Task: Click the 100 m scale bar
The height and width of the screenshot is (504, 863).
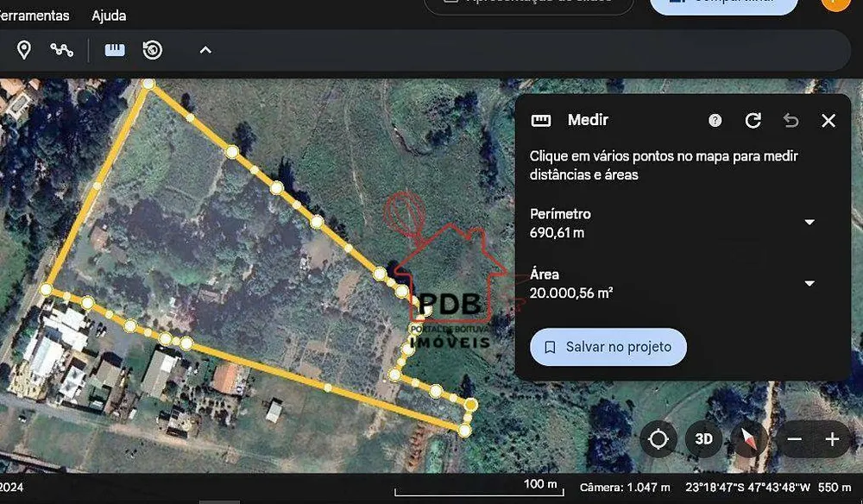Action: pyautogui.click(x=479, y=488)
